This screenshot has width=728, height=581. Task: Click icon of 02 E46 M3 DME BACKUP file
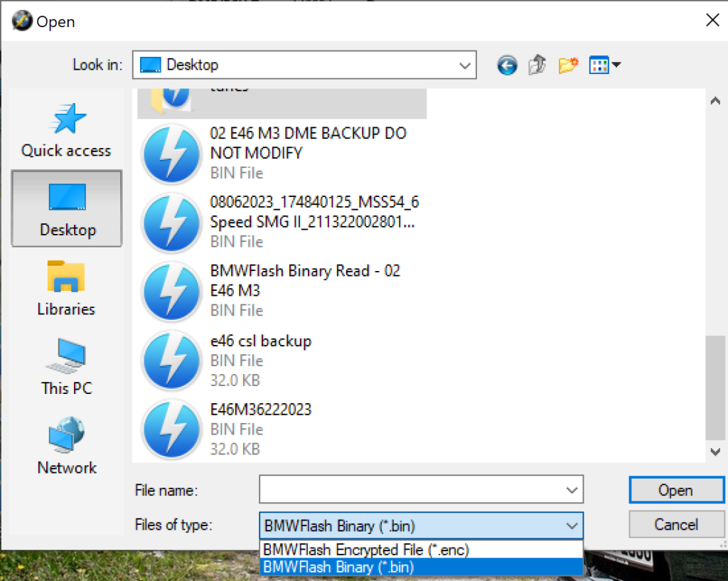tap(171, 154)
